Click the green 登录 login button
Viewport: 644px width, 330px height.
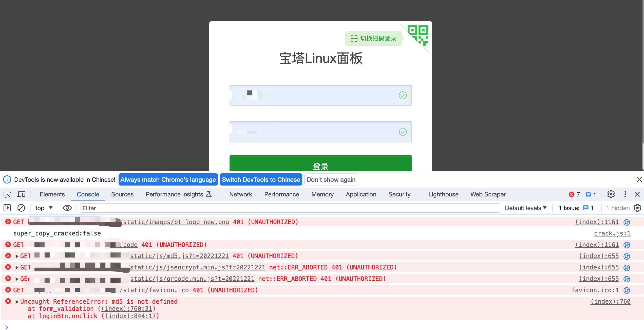320,163
